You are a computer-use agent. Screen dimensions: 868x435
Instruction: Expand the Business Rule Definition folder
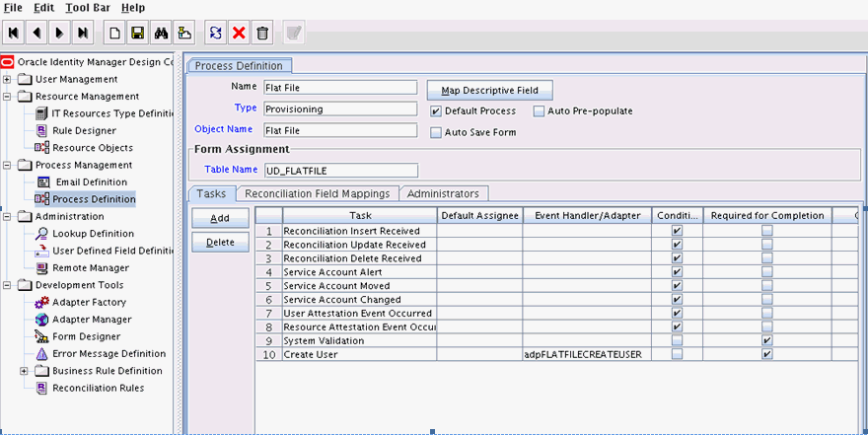[x=24, y=371]
